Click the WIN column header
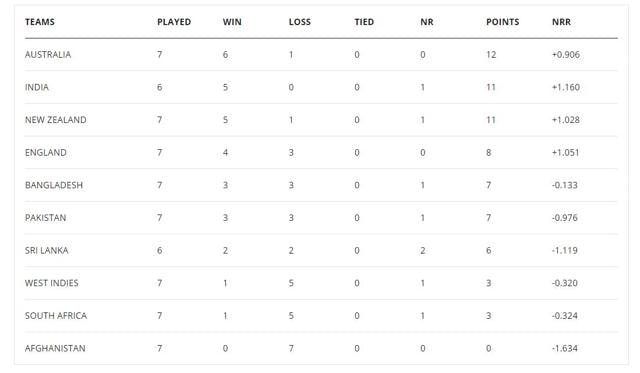Screen dimensions: 640x373 (232, 22)
